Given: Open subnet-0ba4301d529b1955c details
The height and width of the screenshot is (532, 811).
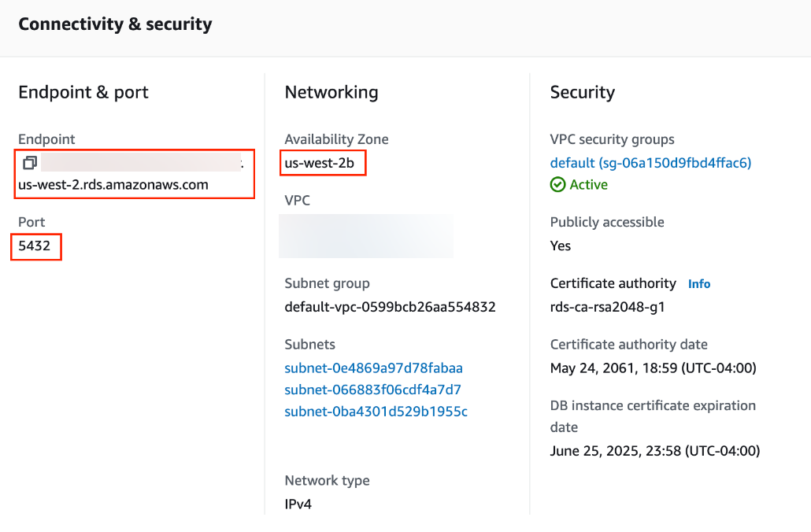Looking at the screenshot, I should point(375,412).
